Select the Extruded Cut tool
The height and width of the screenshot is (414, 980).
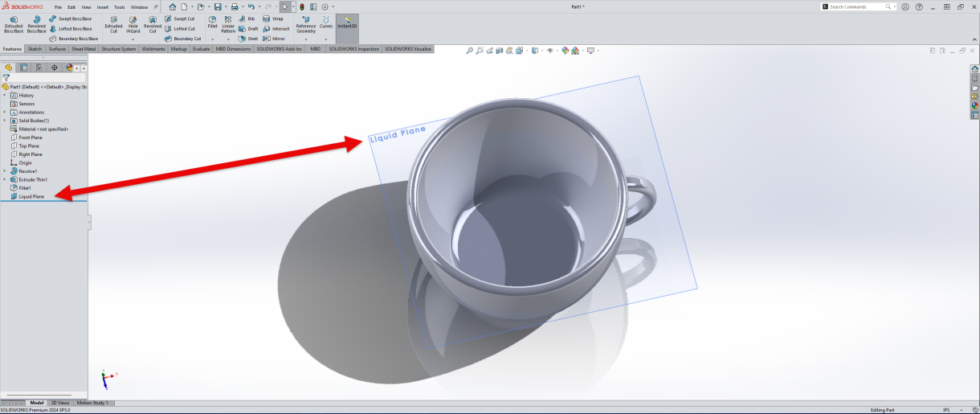(114, 24)
